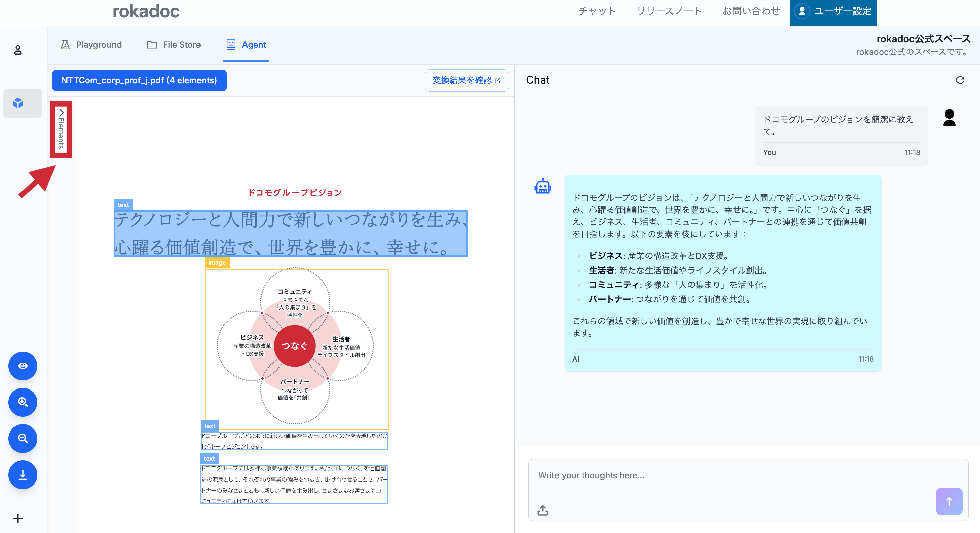Screen dimensions: 980x533
Task: Click the upload attachment icon in chat input
Action: coord(543,510)
